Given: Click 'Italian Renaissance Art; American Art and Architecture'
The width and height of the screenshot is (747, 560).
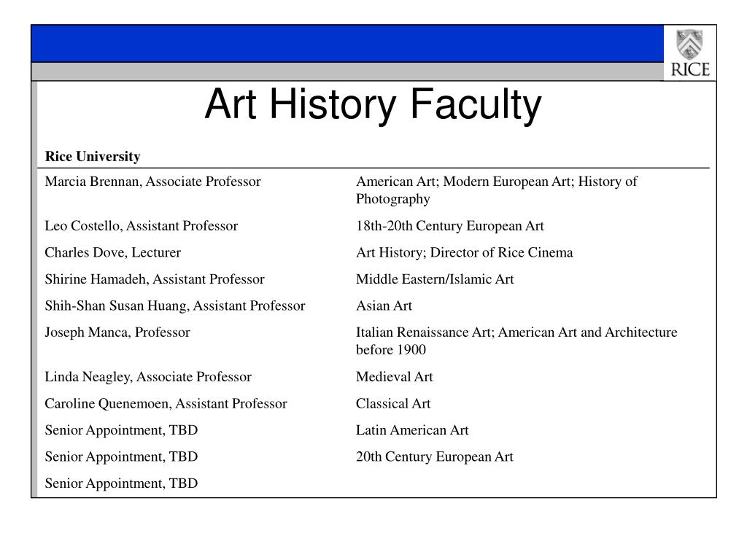Looking at the screenshot, I should (516, 332).
